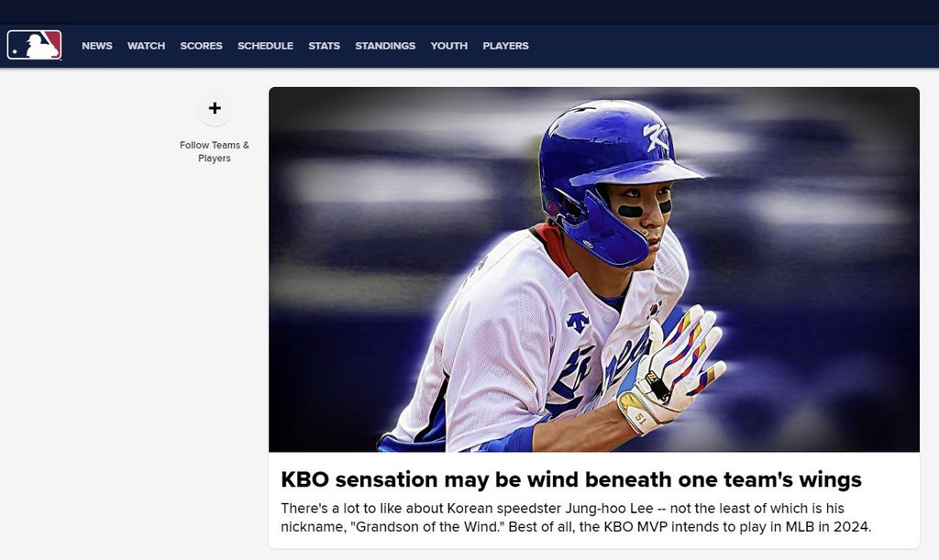Click the dark strip above the navigation
This screenshot has height=560, width=939.
[469, 11]
